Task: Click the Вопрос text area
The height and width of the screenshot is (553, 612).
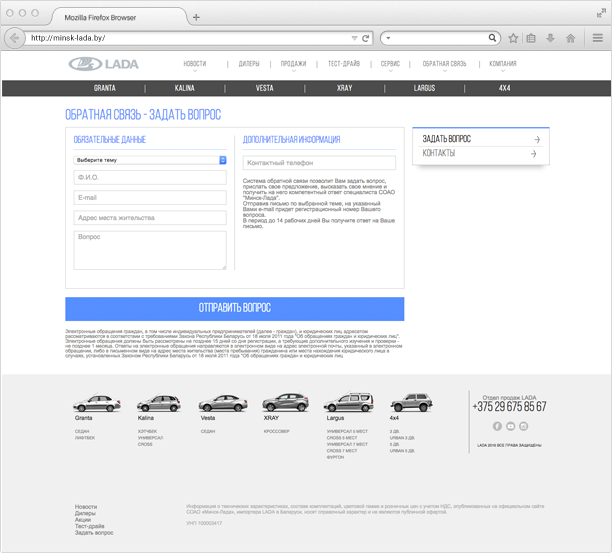Action: [150, 250]
